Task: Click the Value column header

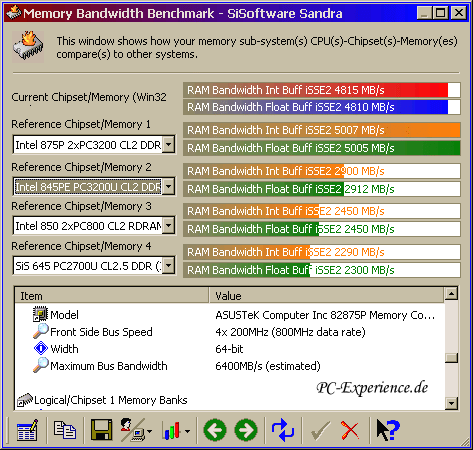Action: 327,296
